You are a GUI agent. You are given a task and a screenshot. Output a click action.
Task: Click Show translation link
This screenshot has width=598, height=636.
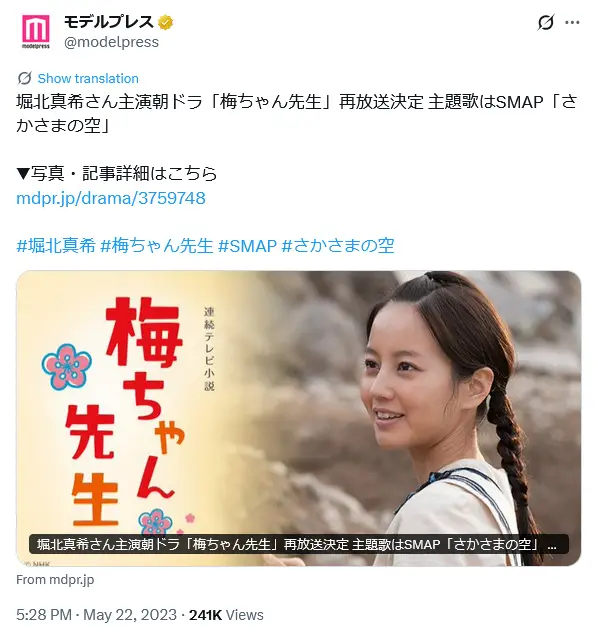point(88,78)
